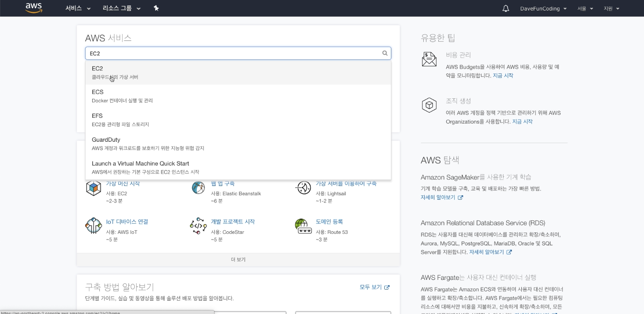This screenshot has height=314, width=644.
Task: Expand the 서비스 menu
Action: coord(78,8)
